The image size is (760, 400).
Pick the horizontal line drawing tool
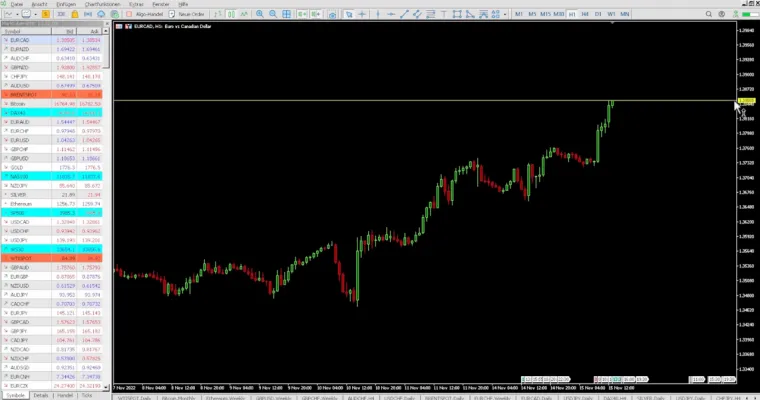click(x=391, y=14)
